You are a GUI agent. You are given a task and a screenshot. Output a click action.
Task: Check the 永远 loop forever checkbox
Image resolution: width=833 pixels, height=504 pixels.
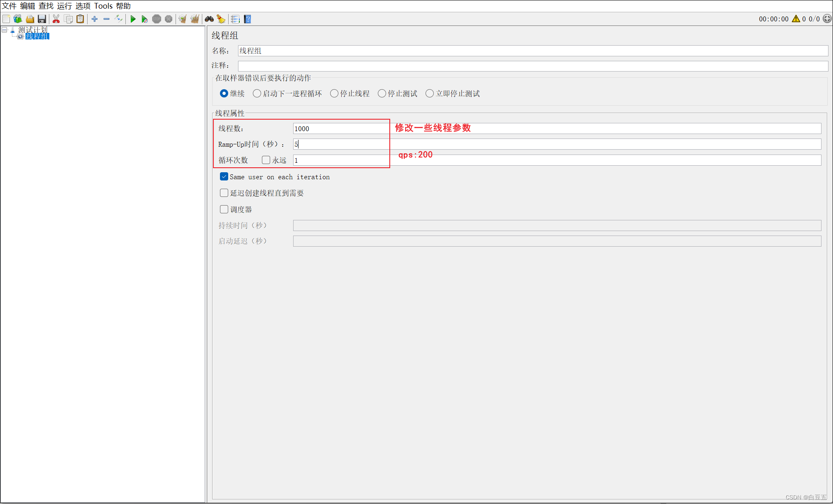coord(266,160)
